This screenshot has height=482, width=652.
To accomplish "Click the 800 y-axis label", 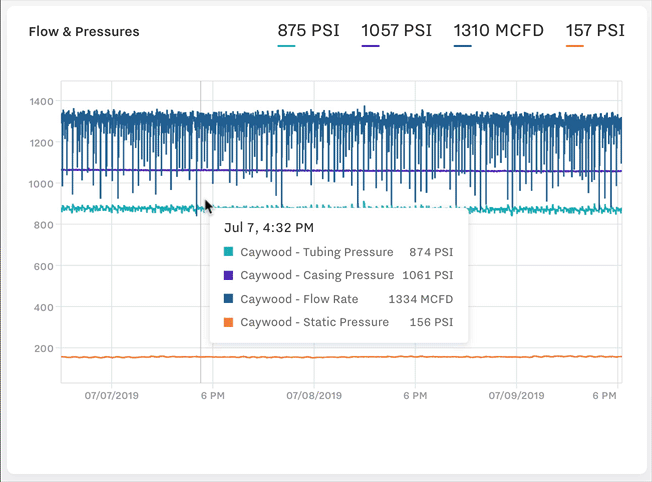I will point(44,225).
